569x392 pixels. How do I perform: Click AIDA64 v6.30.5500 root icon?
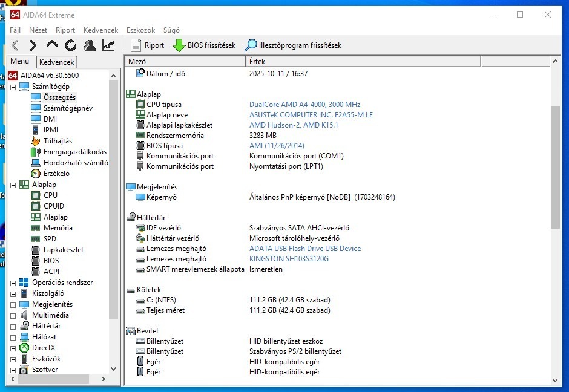coord(13,76)
